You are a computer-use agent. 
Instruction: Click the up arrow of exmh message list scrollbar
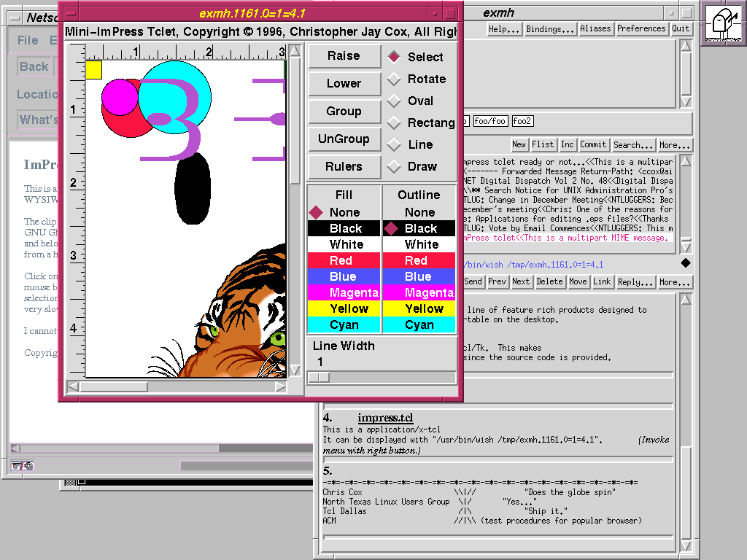tap(686, 161)
